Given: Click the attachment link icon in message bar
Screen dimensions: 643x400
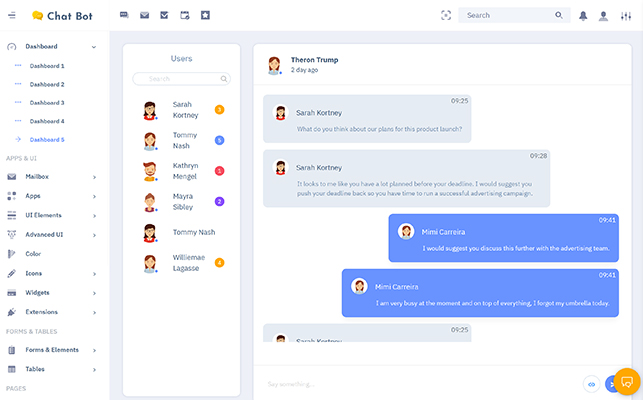Looking at the screenshot, I should (591, 383).
